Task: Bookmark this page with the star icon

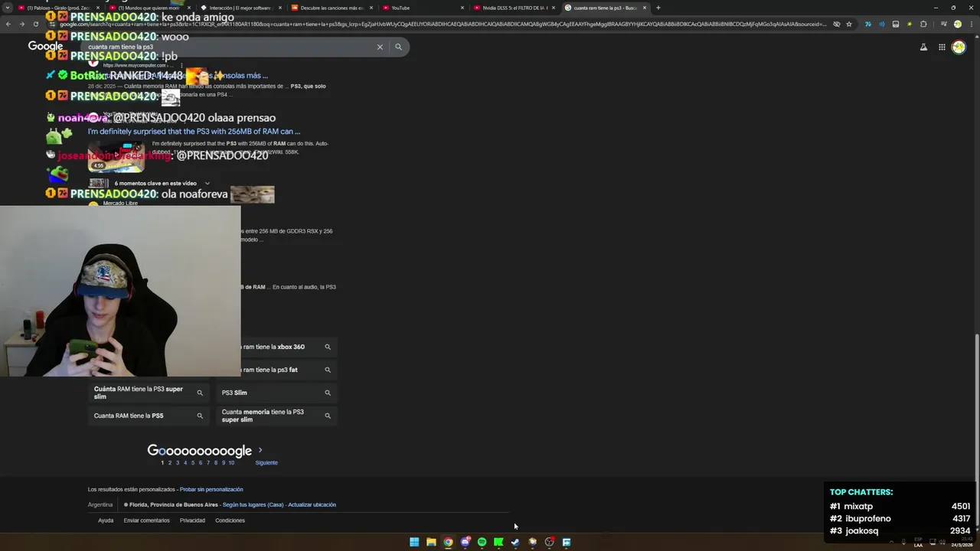Action: (x=849, y=24)
